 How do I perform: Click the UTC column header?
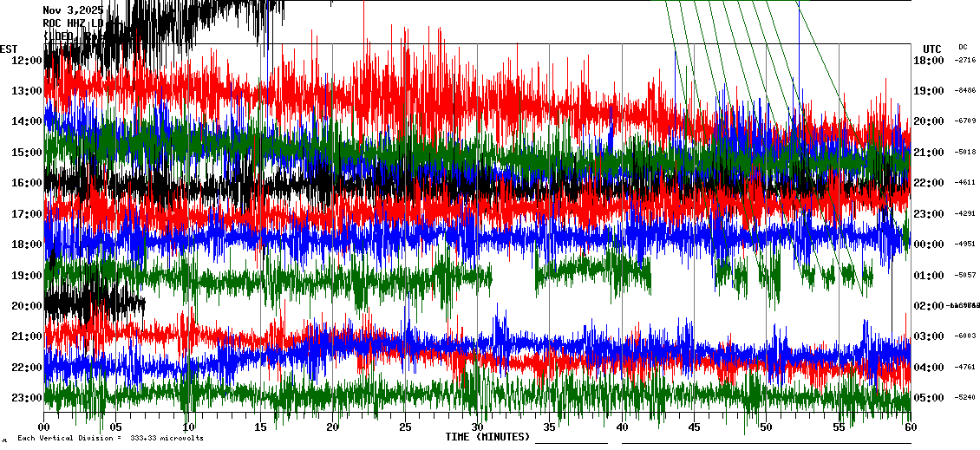pyautogui.click(x=931, y=49)
